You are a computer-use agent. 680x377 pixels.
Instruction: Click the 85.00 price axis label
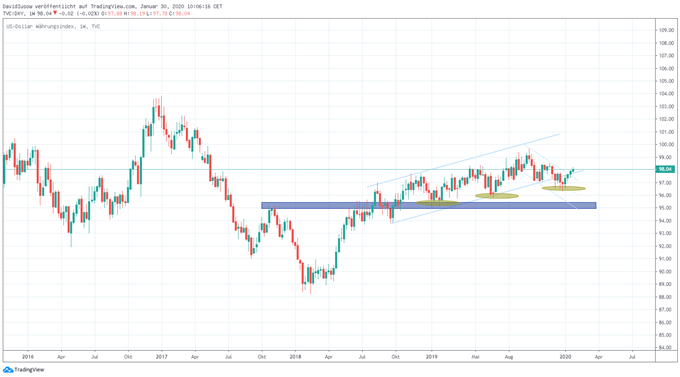click(x=666, y=335)
